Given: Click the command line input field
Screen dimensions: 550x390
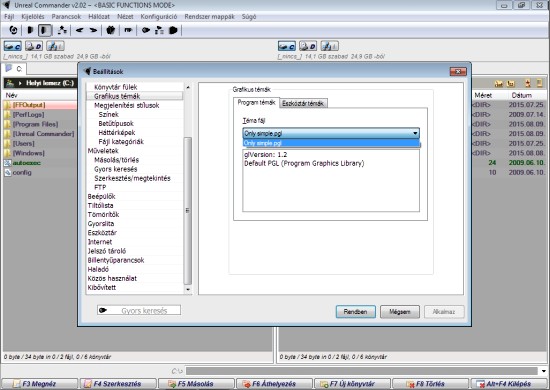Looking at the screenshot, I should (362, 371).
